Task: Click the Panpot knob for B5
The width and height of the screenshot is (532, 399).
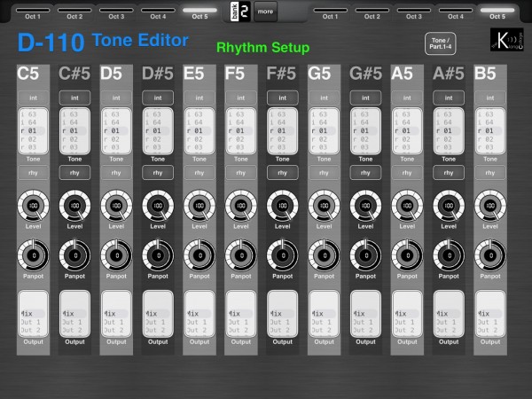Action: click(490, 255)
